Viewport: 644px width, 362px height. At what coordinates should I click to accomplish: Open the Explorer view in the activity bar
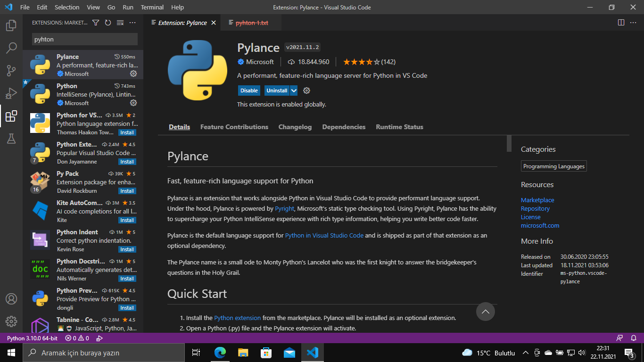(11, 25)
